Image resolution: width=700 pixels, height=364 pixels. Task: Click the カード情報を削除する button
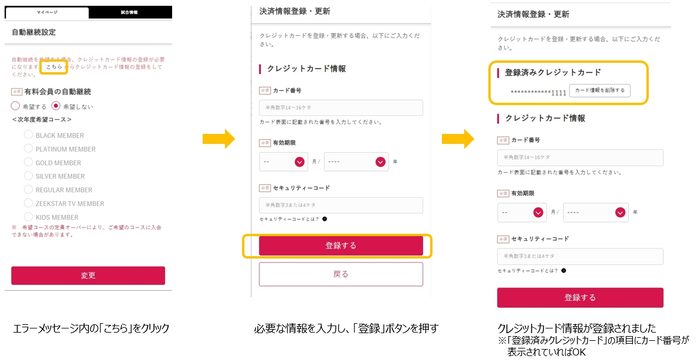click(600, 90)
